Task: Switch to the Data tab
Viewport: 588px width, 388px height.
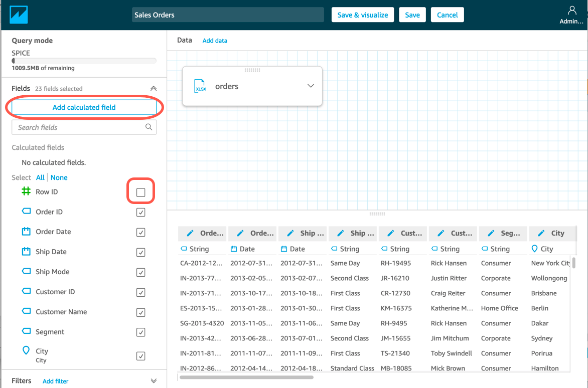Action: (184, 40)
